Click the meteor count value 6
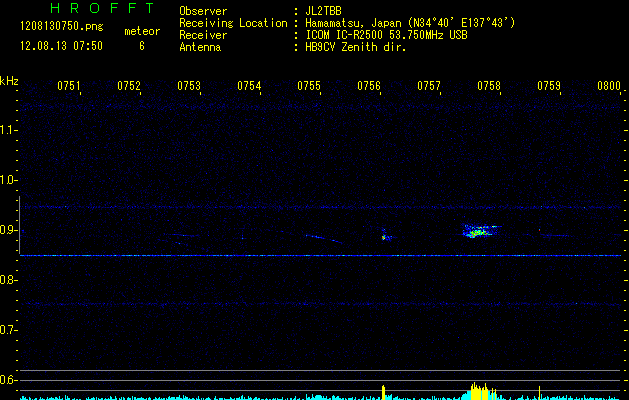This screenshot has width=629, height=400. 141,46
